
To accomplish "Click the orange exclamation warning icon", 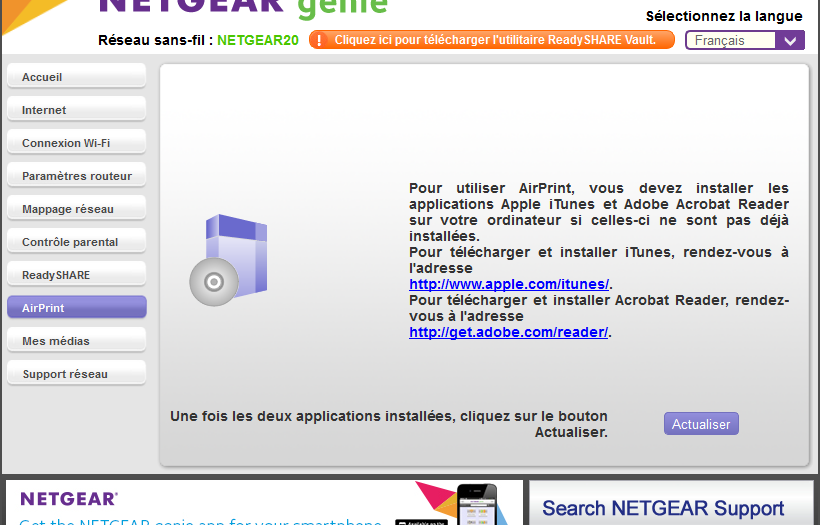I will pyautogui.click(x=320, y=40).
